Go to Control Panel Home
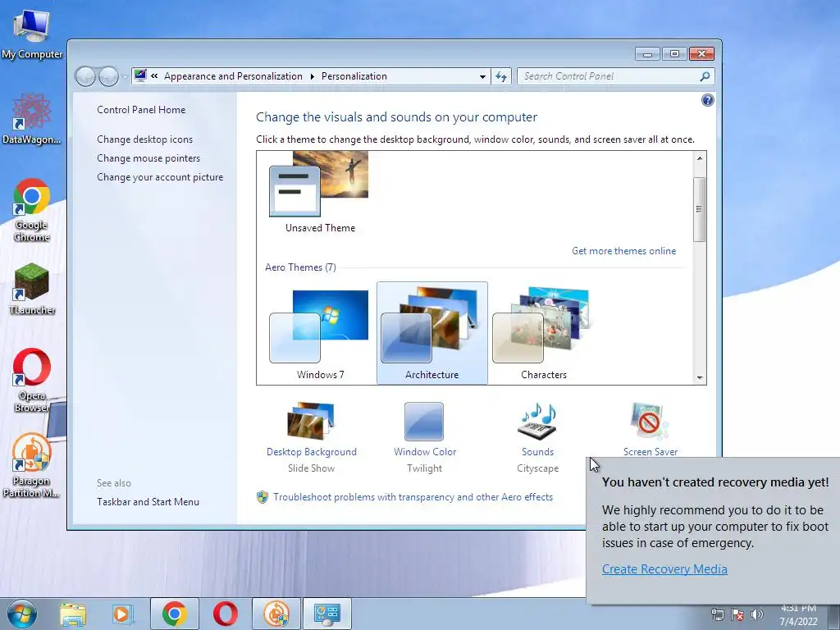The height and width of the screenshot is (630, 840). pyautogui.click(x=141, y=110)
